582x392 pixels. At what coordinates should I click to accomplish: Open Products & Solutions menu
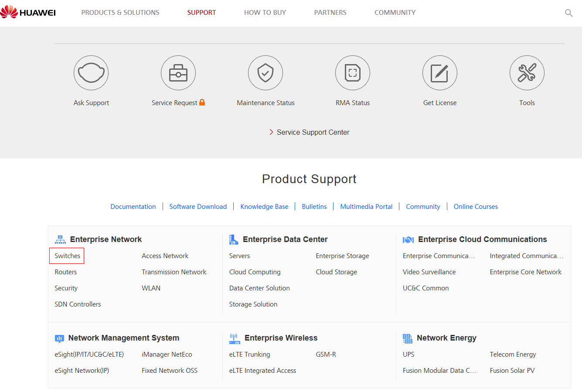point(120,13)
